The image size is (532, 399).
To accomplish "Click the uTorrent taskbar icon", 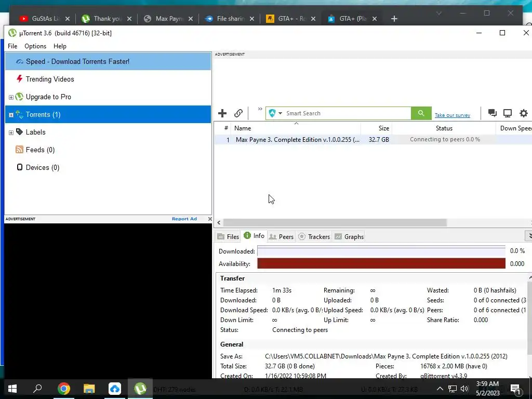I will click(140, 389).
